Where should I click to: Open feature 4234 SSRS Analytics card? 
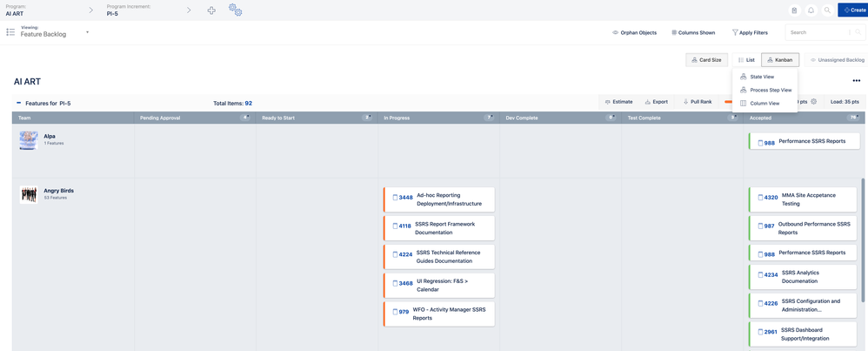coord(803,277)
